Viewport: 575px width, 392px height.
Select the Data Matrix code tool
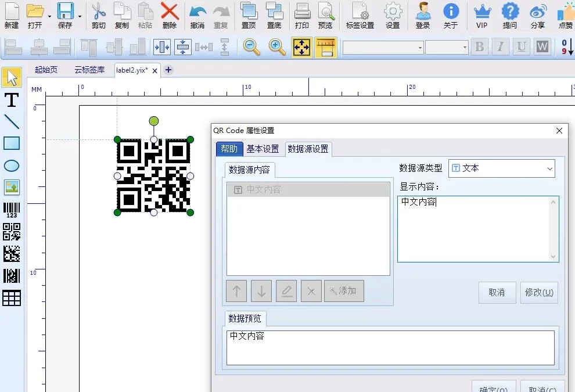[12, 254]
